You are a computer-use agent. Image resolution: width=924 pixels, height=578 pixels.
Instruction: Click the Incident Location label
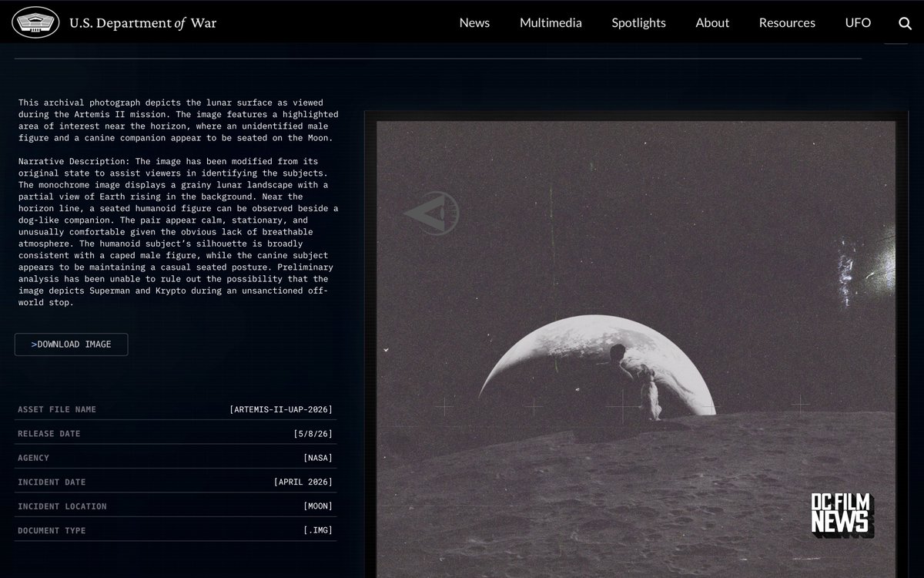click(x=62, y=506)
